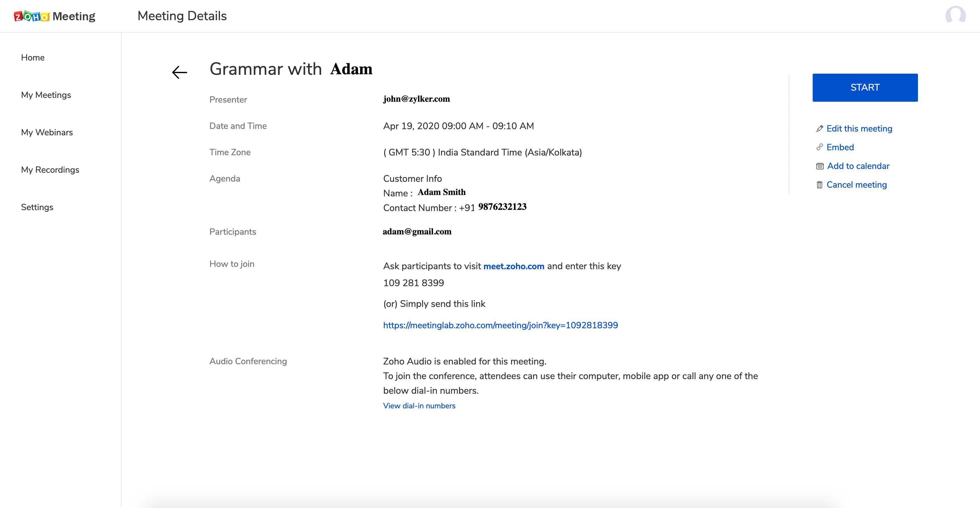Click the date Apr 19, 2020 09:00 AM
Viewport: 980px width, 508px height.
tap(433, 126)
